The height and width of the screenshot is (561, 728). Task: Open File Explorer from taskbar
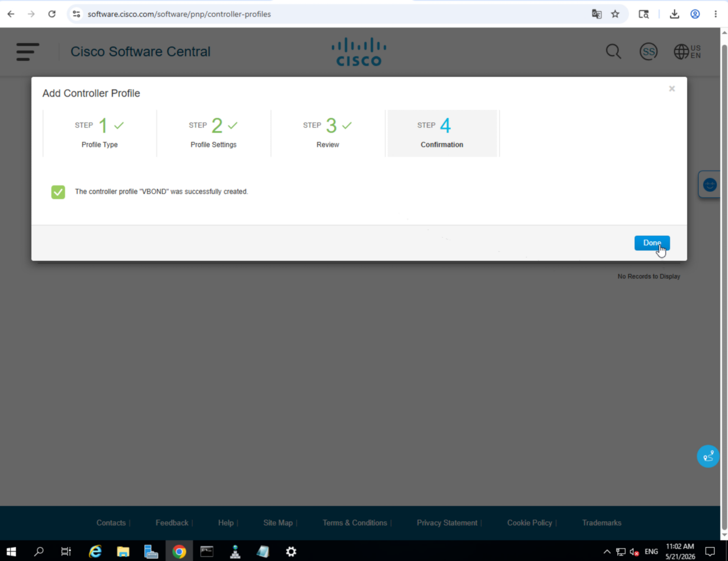123,551
